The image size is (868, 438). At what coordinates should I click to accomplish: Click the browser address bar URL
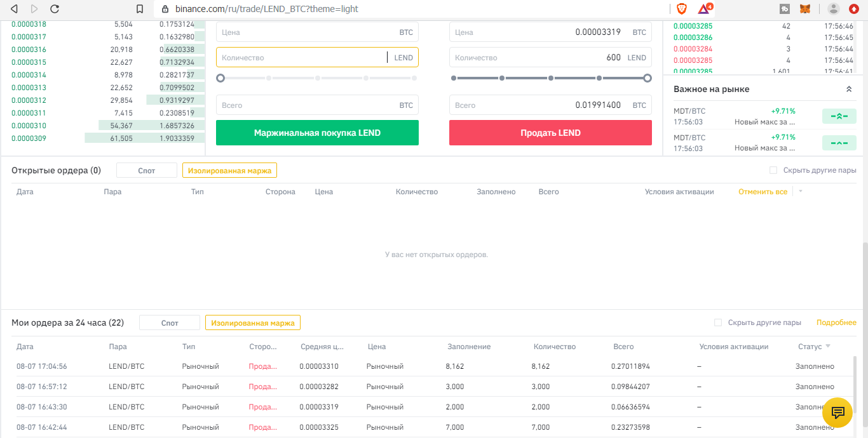(x=267, y=9)
